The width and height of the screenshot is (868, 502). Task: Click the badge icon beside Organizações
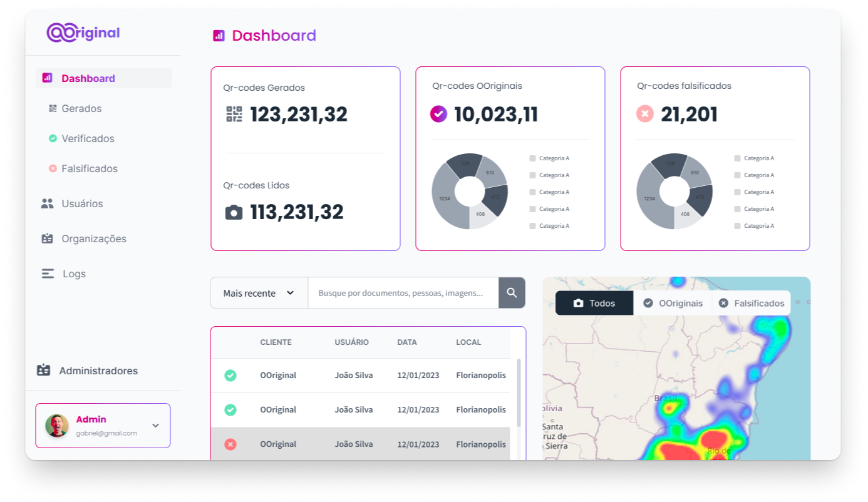point(47,238)
